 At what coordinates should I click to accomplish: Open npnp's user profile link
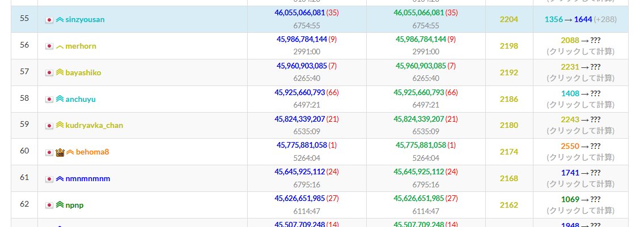click(75, 205)
